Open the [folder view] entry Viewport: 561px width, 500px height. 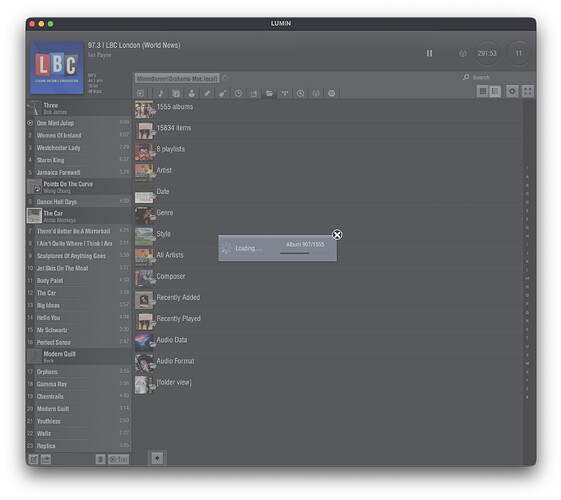click(x=328, y=384)
